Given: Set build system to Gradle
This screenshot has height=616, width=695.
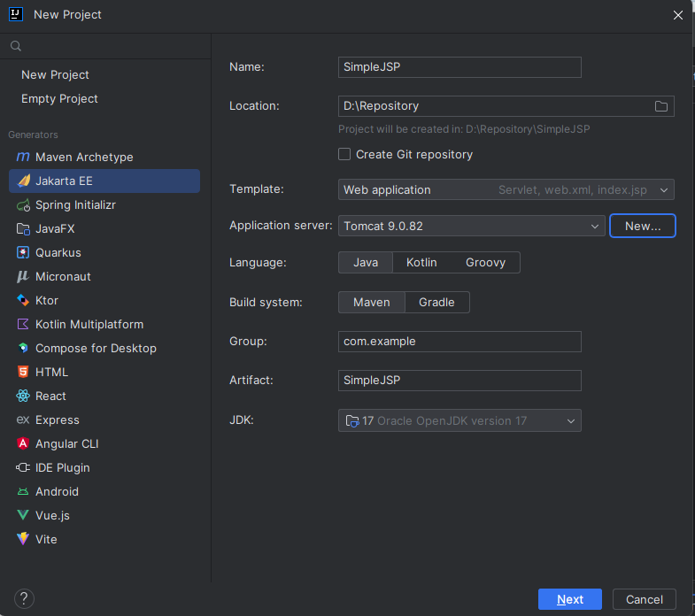Looking at the screenshot, I should tap(436, 302).
